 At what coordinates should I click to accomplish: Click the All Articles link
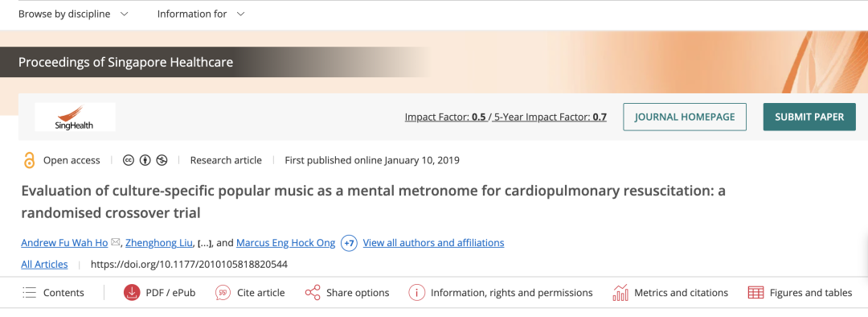(x=44, y=265)
